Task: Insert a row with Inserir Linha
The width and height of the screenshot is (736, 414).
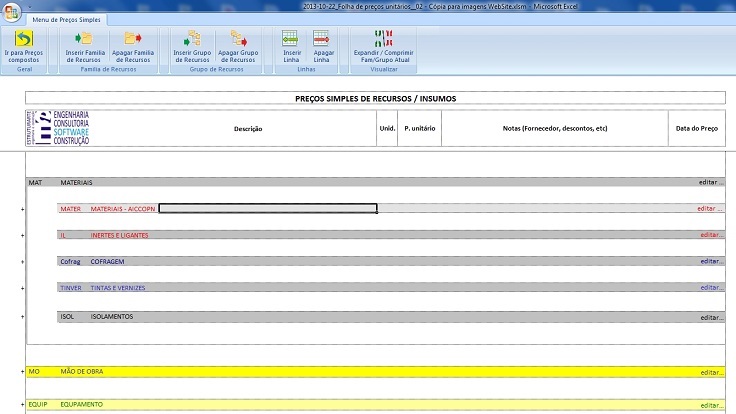Action: pos(291,39)
